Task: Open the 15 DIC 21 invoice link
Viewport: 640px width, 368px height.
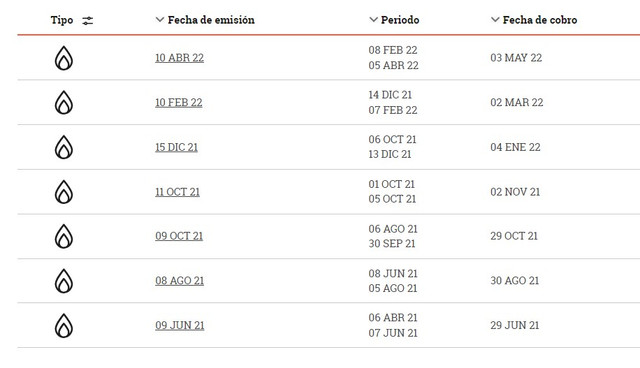Action: [x=176, y=147]
